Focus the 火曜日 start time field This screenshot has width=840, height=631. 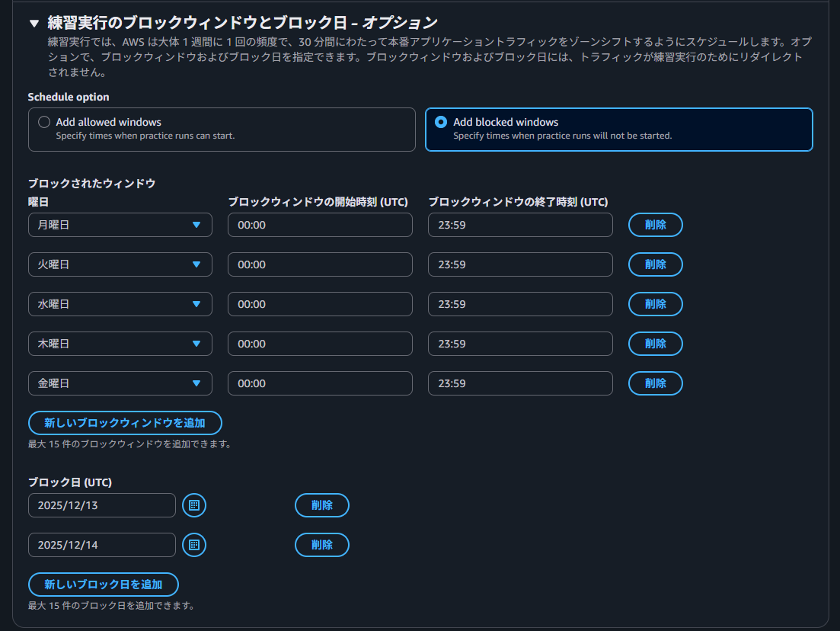coord(320,264)
